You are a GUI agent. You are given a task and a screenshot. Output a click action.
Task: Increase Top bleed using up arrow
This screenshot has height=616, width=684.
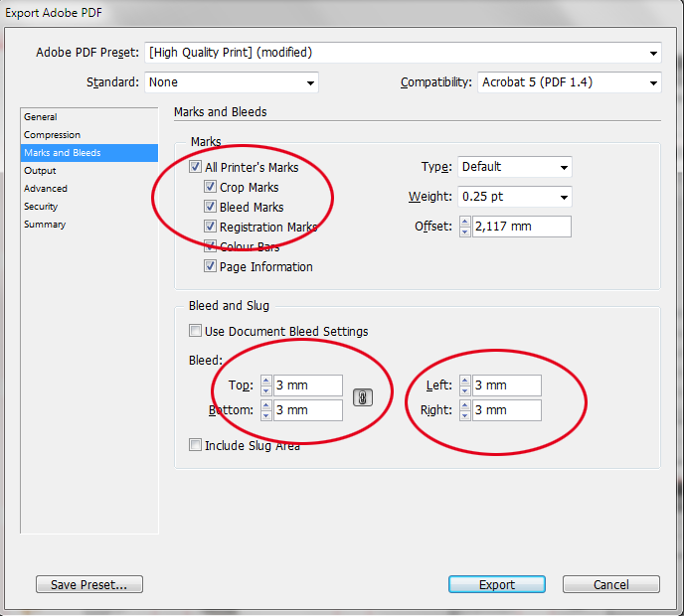266,381
